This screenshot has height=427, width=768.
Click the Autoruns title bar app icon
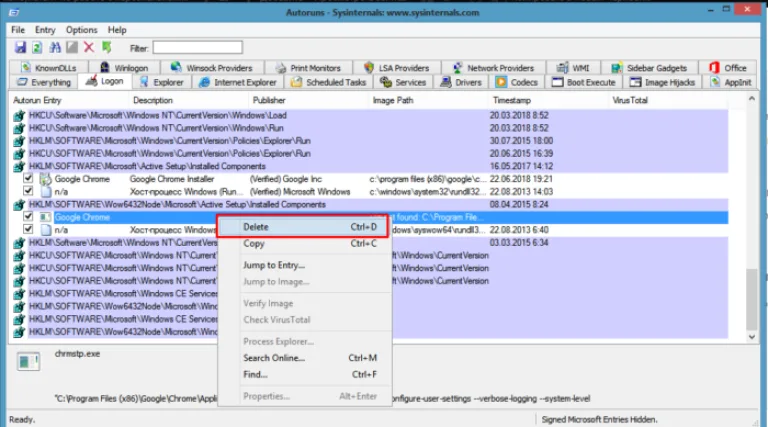(x=14, y=12)
